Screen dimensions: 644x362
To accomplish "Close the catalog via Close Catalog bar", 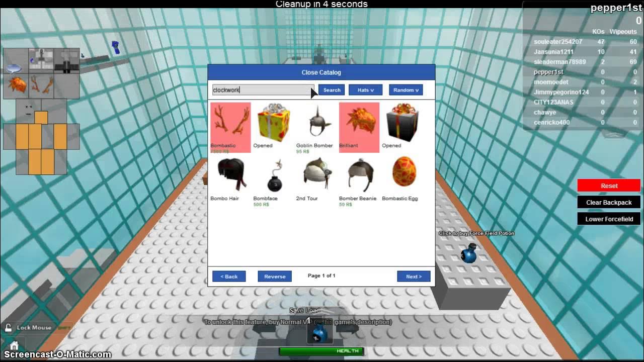I will [x=321, y=72].
